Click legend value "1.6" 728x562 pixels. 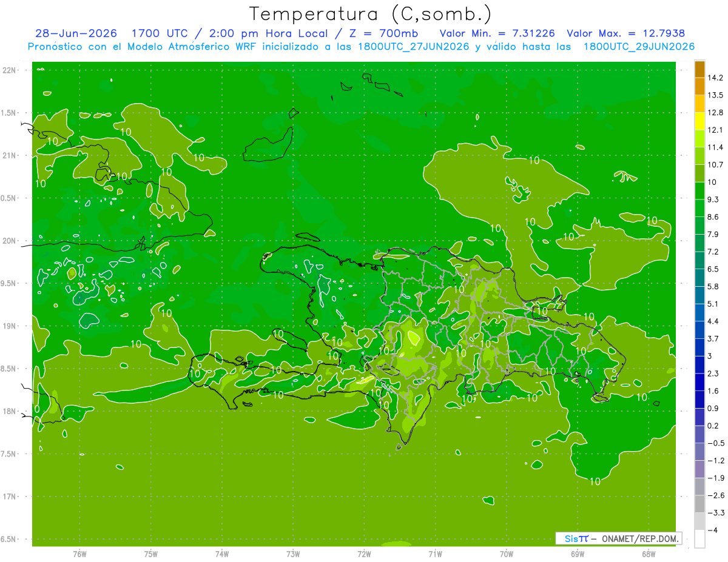coord(713,390)
